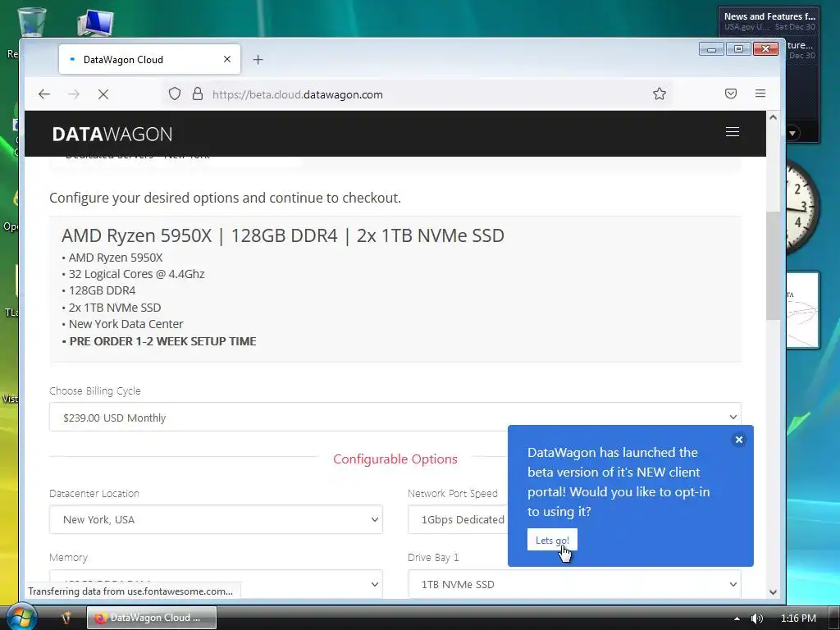Click the quick launch icon on the taskbar
840x630 pixels.
coord(66,618)
